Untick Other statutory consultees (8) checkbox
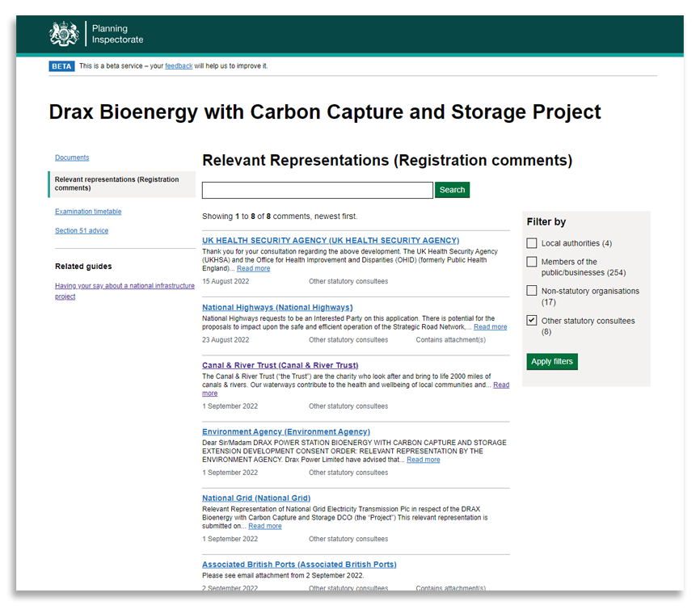700x614 pixels. pos(532,321)
